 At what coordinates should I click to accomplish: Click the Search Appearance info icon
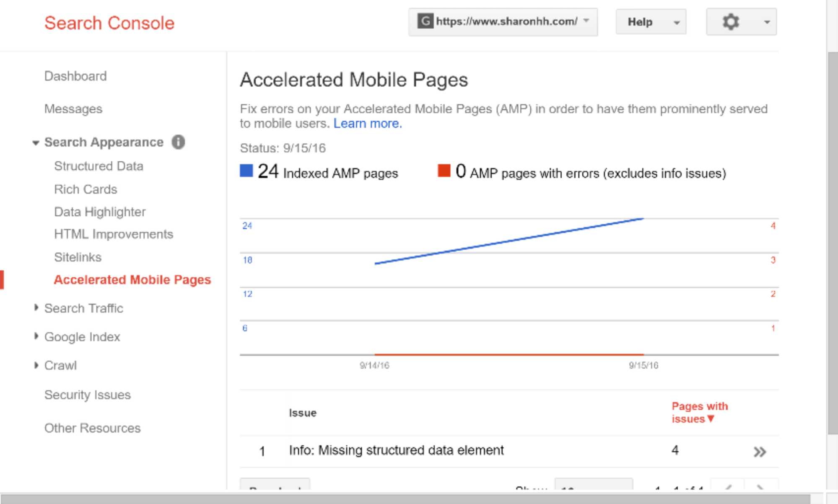point(178,142)
